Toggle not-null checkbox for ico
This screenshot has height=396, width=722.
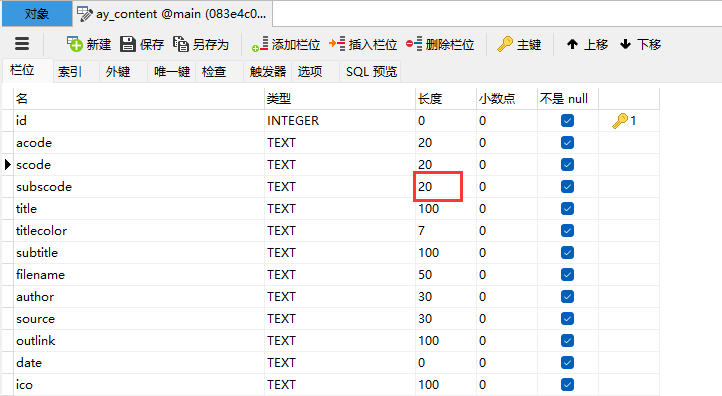click(567, 384)
